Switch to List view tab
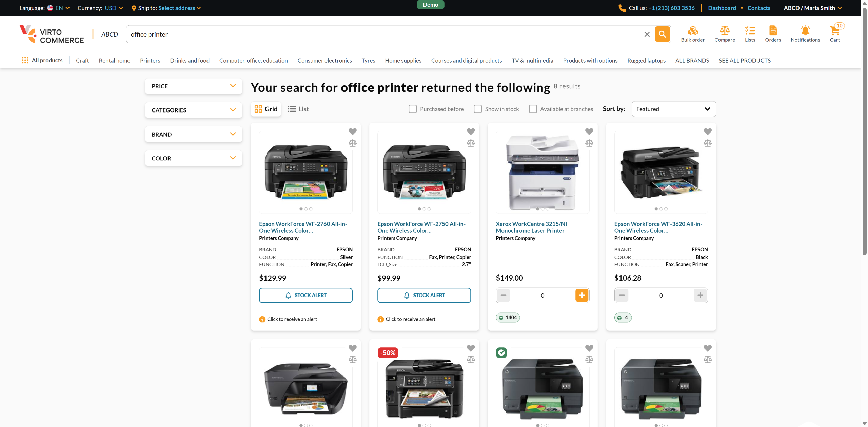 click(298, 109)
